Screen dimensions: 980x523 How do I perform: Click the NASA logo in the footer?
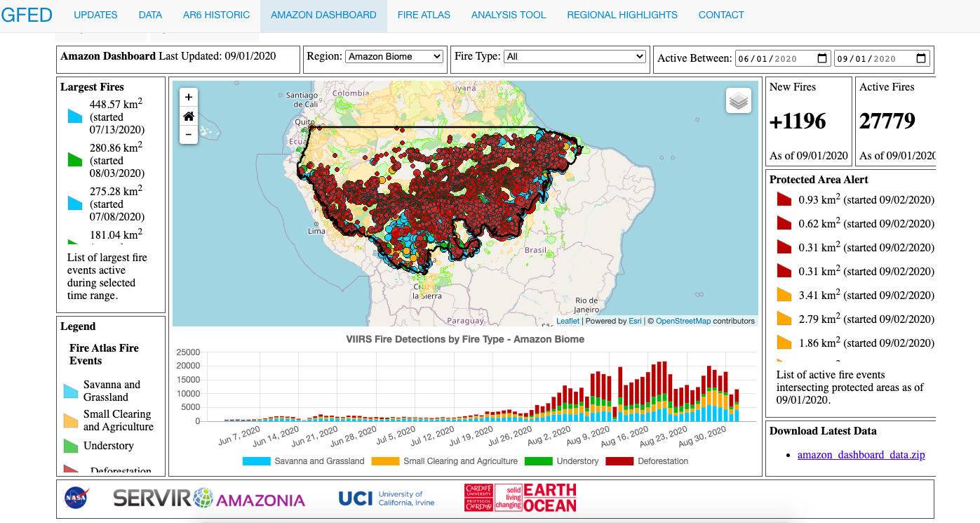pos(75,498)
